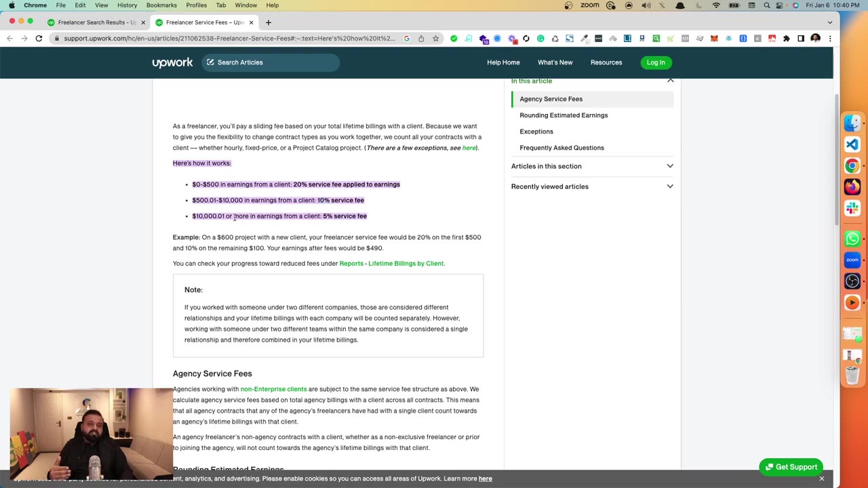Switch to Freelancer Search Results tab
Image resolution: width=868 pixels, height=488 pixels.
point(96,22)
